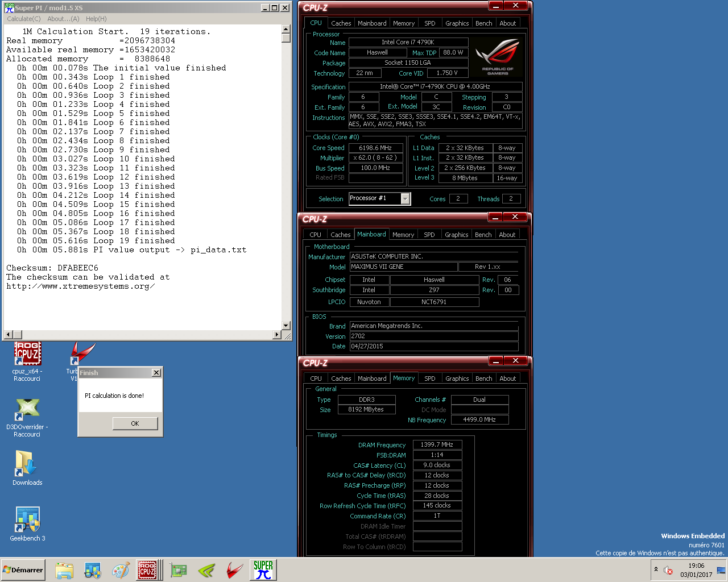Viewport: 728px width, 582px height.
Task: Go to CPU tab in bottom CPU-Z window
Action: click(316, 379)
